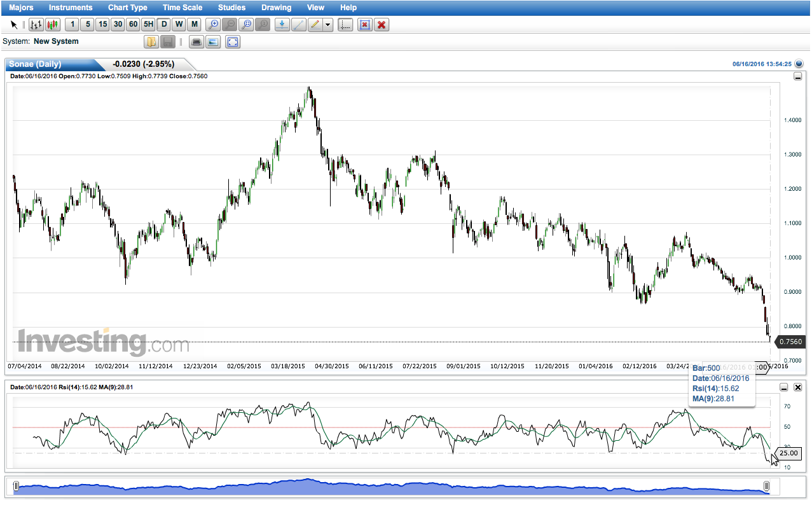The height and width of the screenshot is (505, 812).
Task: Open the Chart Type menu
Action: [128, 8]
